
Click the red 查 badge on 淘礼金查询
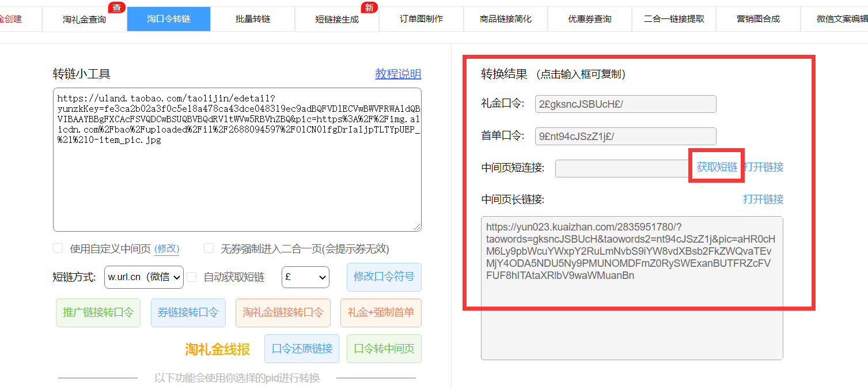[x=117, y=7]
